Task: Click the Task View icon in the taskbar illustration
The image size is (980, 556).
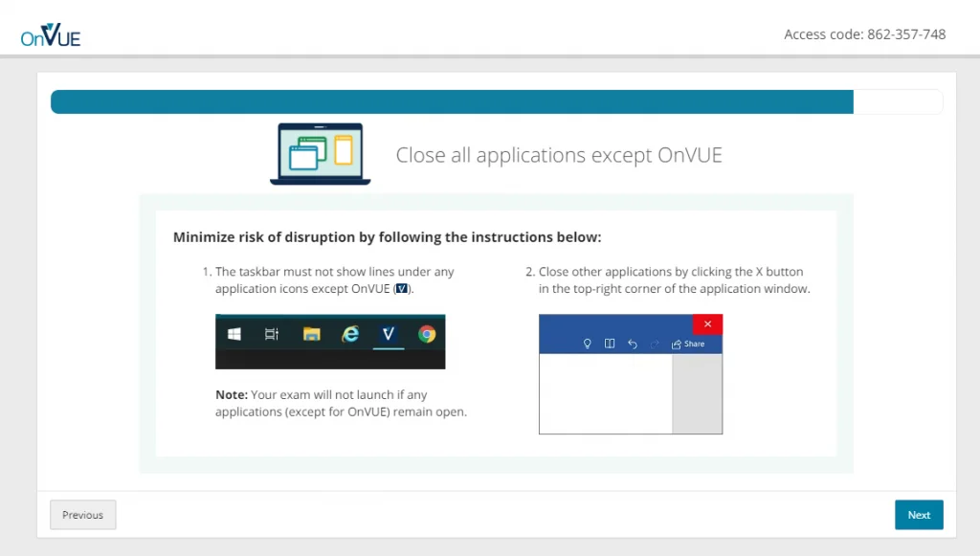Action: click(272, 334)
